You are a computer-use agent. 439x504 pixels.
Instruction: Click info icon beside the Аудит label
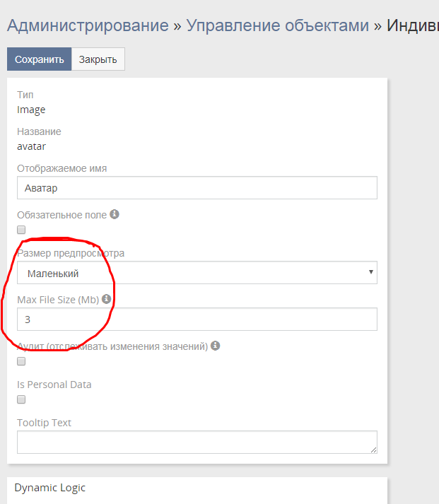(216, 346)
